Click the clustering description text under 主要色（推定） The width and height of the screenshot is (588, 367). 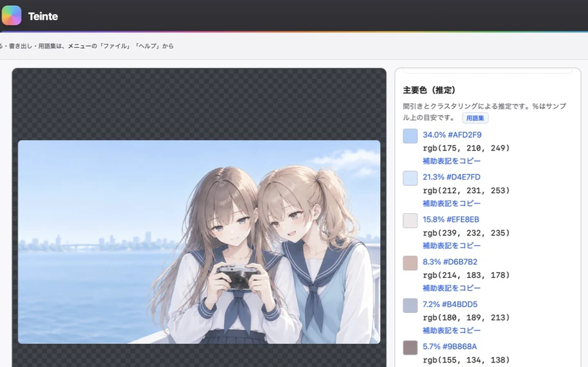click(x=485, y=112)
